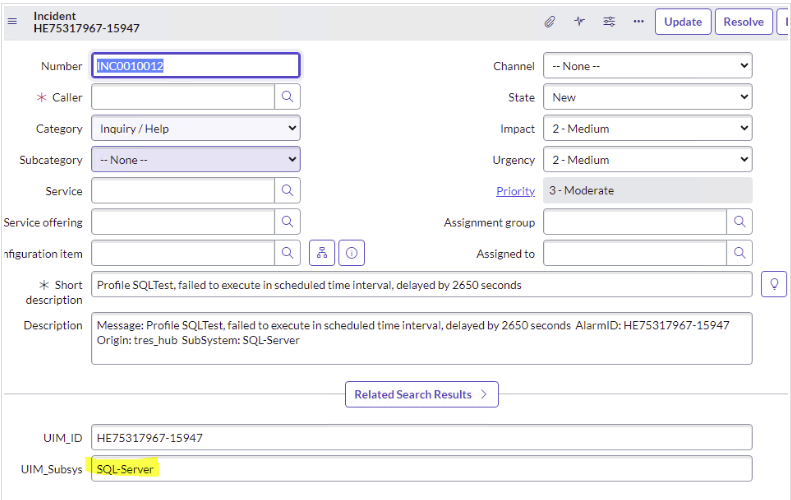The image size is (791, 500).
Task: Click the Update button
Action: [x=683, y=21]
